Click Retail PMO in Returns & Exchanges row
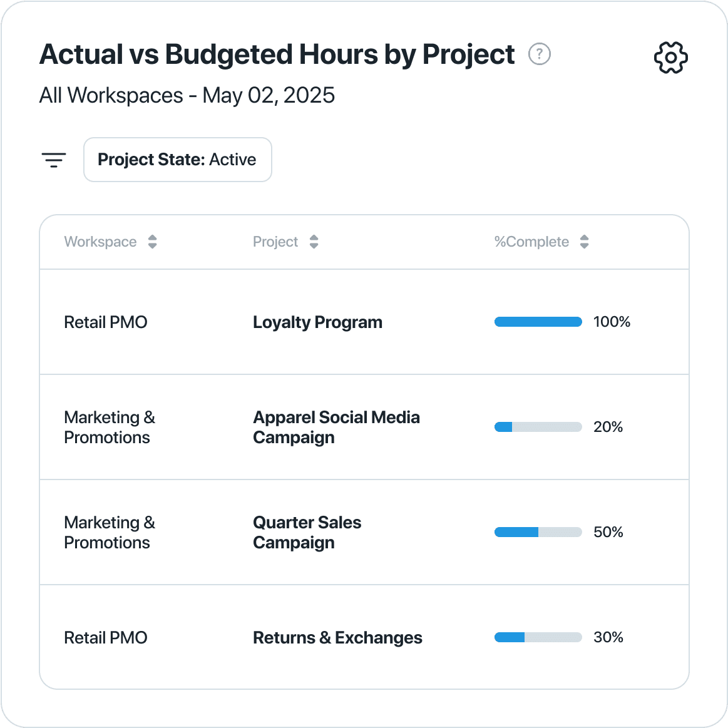Viewport: 728px width, 728px height. (106, 637)
